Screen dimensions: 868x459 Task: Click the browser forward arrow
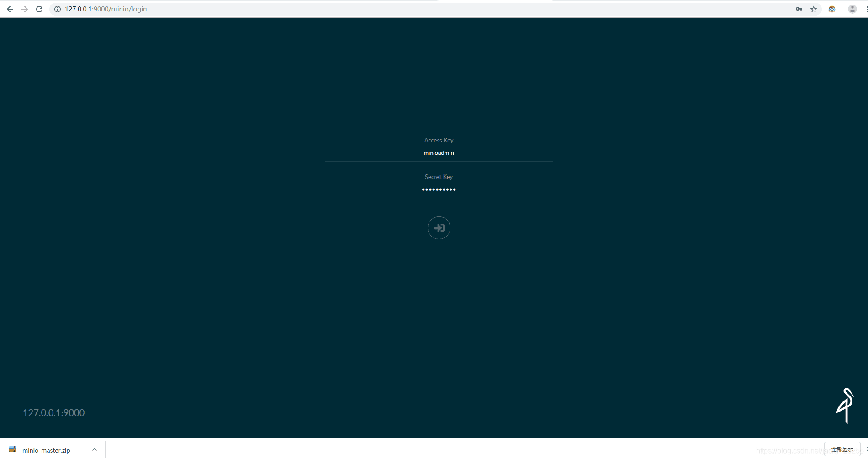pyautogui.click(x=25, y=9)
